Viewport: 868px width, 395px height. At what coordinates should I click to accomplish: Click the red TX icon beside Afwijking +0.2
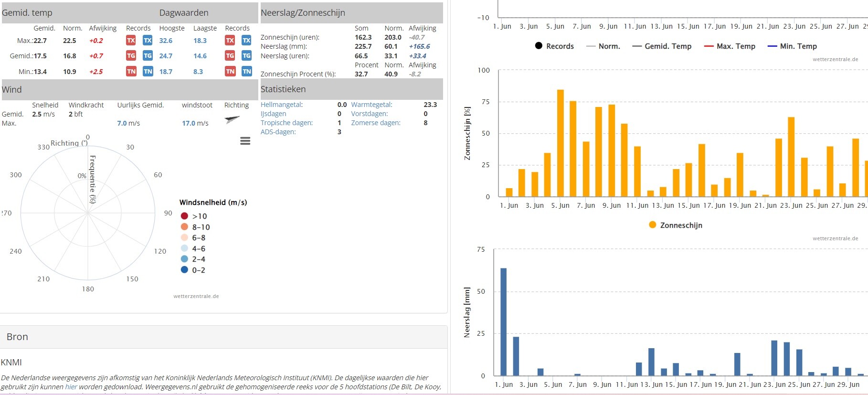tap(131, 41)
